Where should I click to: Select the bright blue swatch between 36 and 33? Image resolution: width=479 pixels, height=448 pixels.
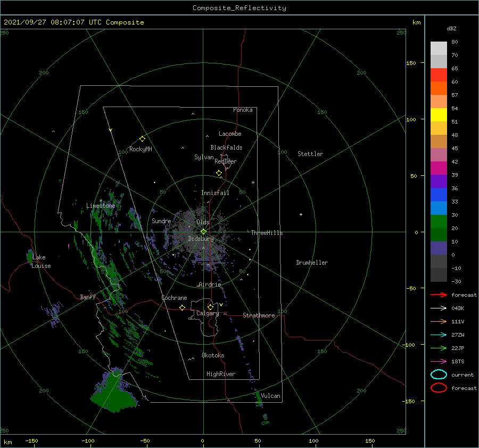point(439,195)
